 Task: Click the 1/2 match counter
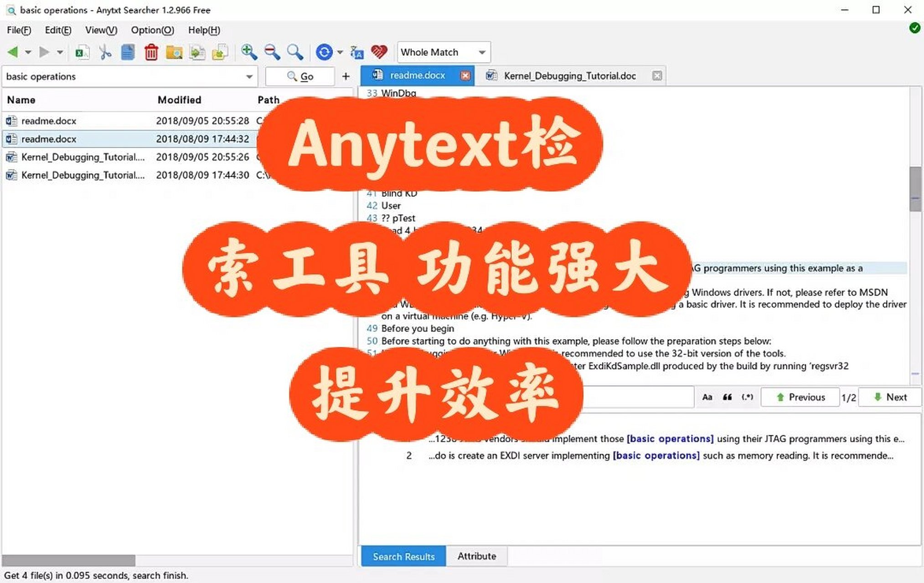coord(849,398)
